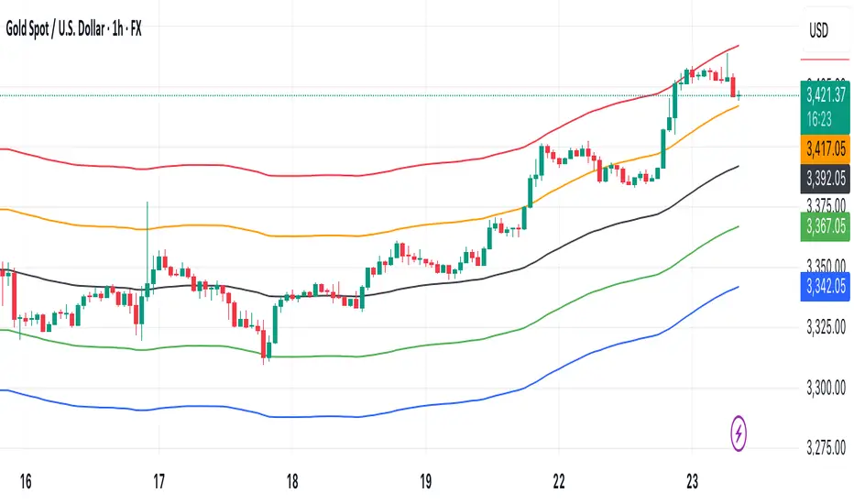Image resolution: width=854 pixels, height=504 pixels.
Task: Select date 23 on the time axis
Action: [x=692, y=482]
